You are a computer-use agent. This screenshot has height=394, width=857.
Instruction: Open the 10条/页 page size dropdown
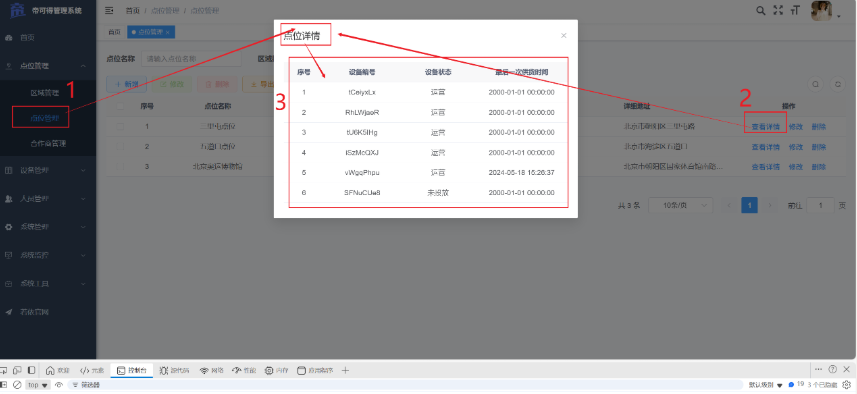tap(680, 205)
